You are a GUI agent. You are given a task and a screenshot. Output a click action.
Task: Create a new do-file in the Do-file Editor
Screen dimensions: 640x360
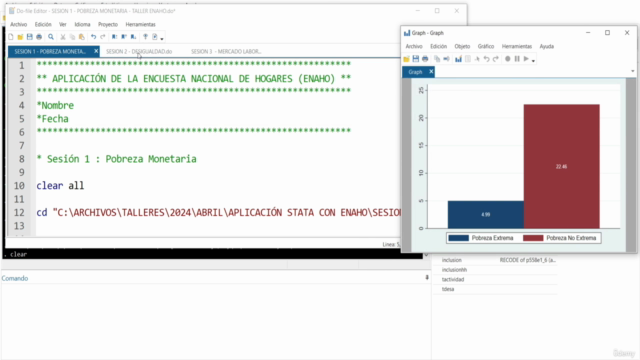click(11, 37)
